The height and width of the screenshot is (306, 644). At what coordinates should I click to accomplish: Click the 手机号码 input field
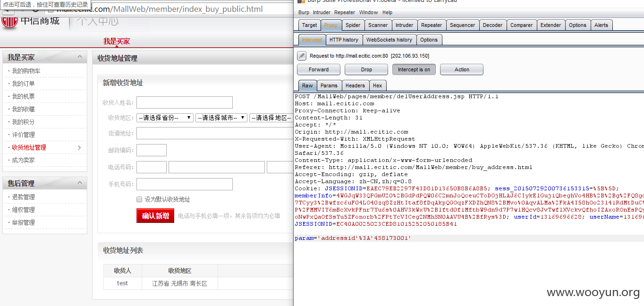pyautogui.click(x=185, y=184)
